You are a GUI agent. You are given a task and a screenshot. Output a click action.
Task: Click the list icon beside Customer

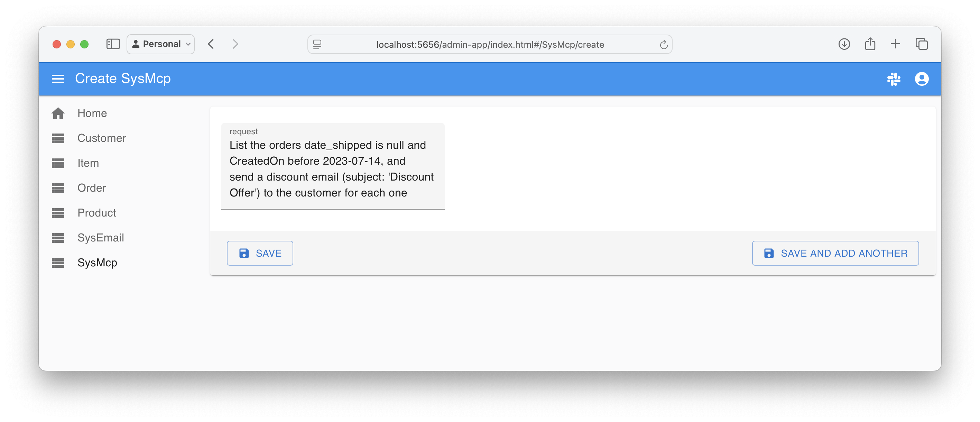(58, 138)
